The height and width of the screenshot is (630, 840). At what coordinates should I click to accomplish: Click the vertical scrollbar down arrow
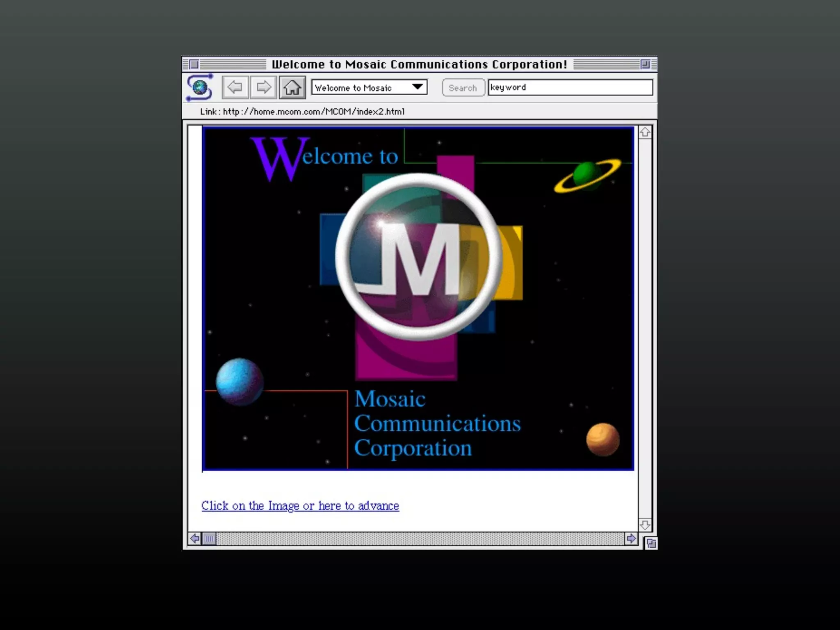click(x=645, y=525)
